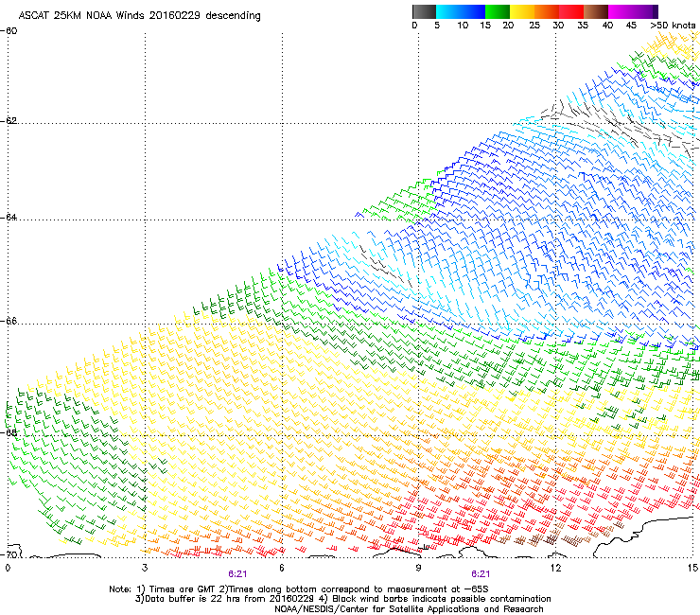The width and height of the screenshot is (700, 615).
Task: Click the gray 0-5 knots color swatch
Action: (x=424, y=11)
